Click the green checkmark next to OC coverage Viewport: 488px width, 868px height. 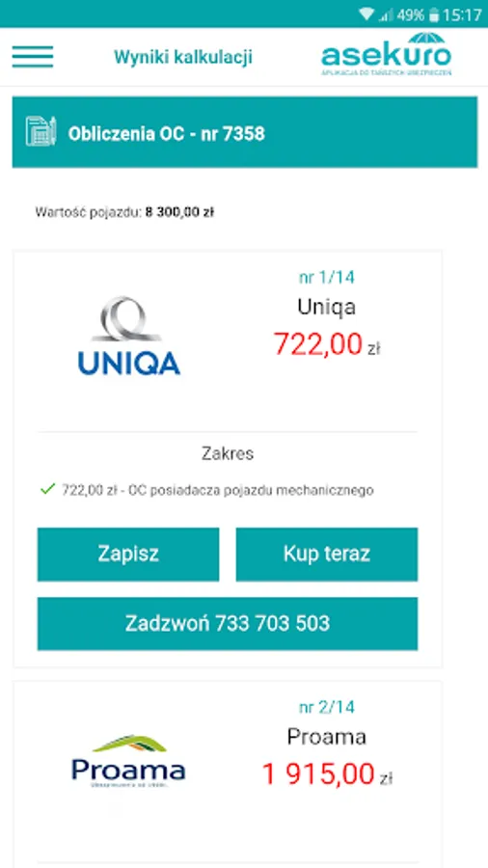pos(48,489)
